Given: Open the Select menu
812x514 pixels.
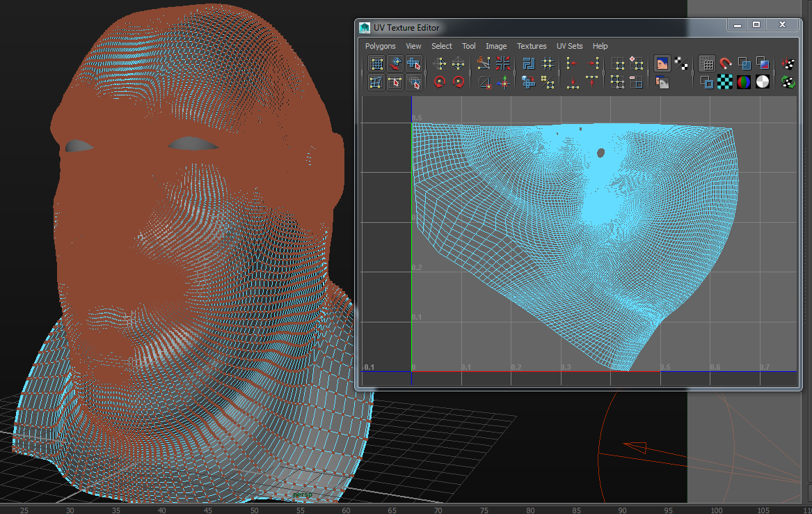Looking at the screenshot, I should (x=442, y=46).
